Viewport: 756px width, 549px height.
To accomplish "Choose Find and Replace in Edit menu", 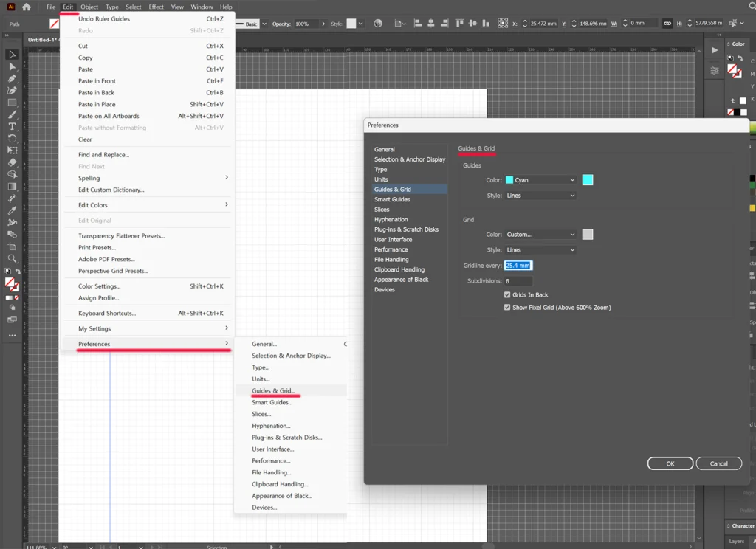I will (x=147, y=155).
